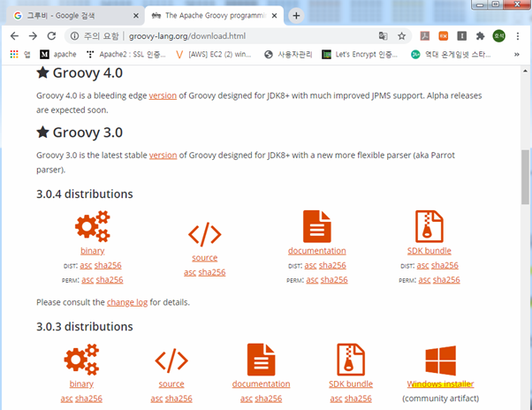
Task: Click the translate page icon
Action: 383,36
